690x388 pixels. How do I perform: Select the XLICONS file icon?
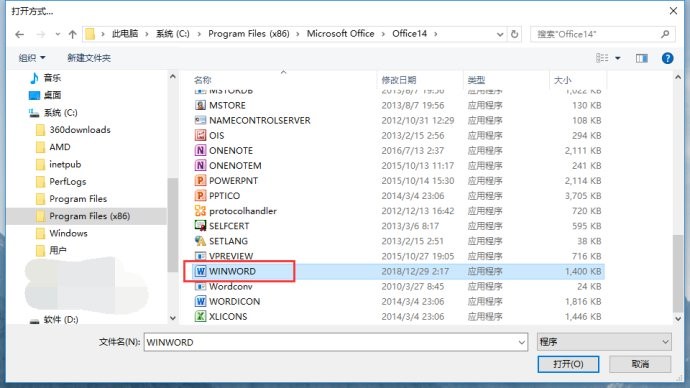coord(200,316)
